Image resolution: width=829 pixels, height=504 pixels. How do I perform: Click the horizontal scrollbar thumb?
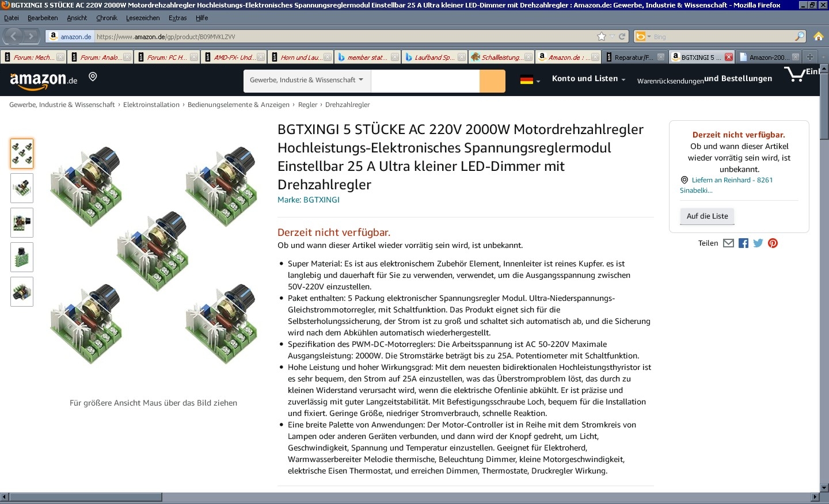point(86,497)
